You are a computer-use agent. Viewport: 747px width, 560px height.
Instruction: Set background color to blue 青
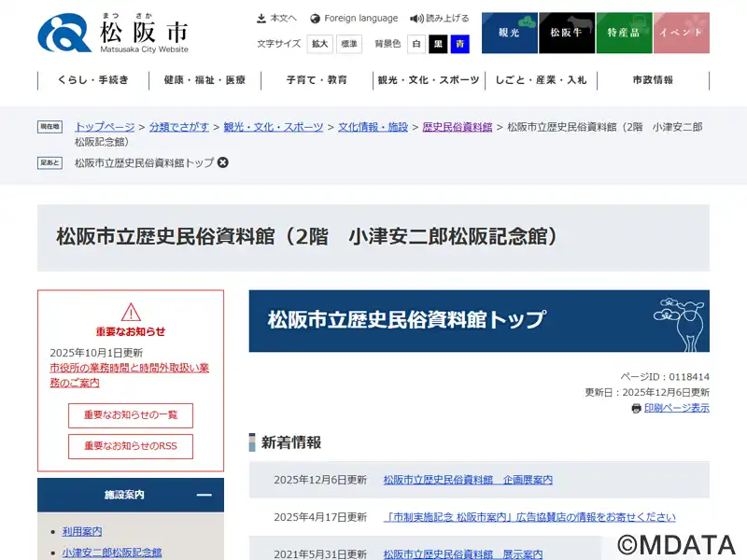(459, 44)
